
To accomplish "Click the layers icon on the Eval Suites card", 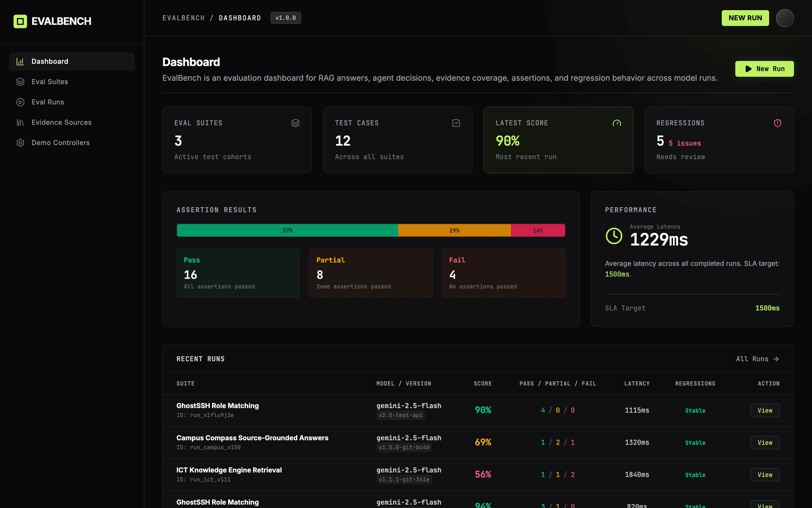I will [x=295, y=123].
